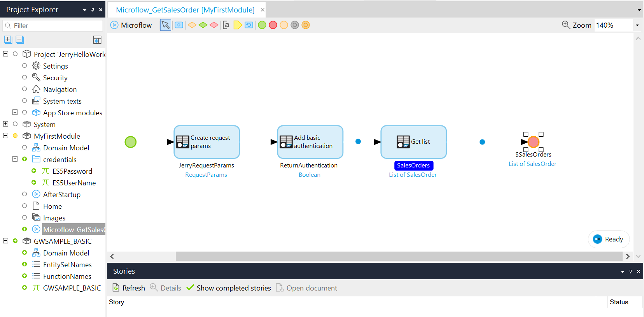Image resolution: width=644 pixels, height=317 pixels.
Task: Click the Ready status button
Action: coord(609,239)
